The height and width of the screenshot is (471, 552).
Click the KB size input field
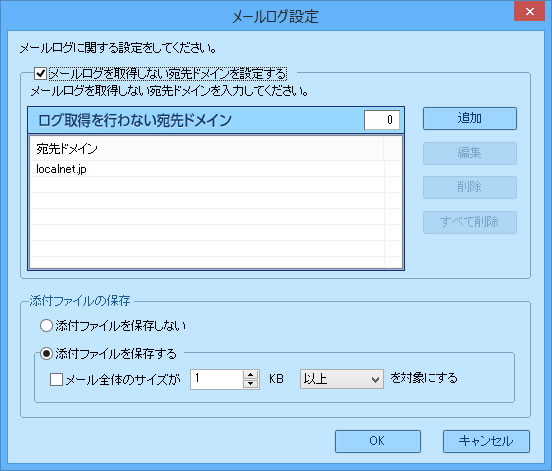click(x=217, y=379)
